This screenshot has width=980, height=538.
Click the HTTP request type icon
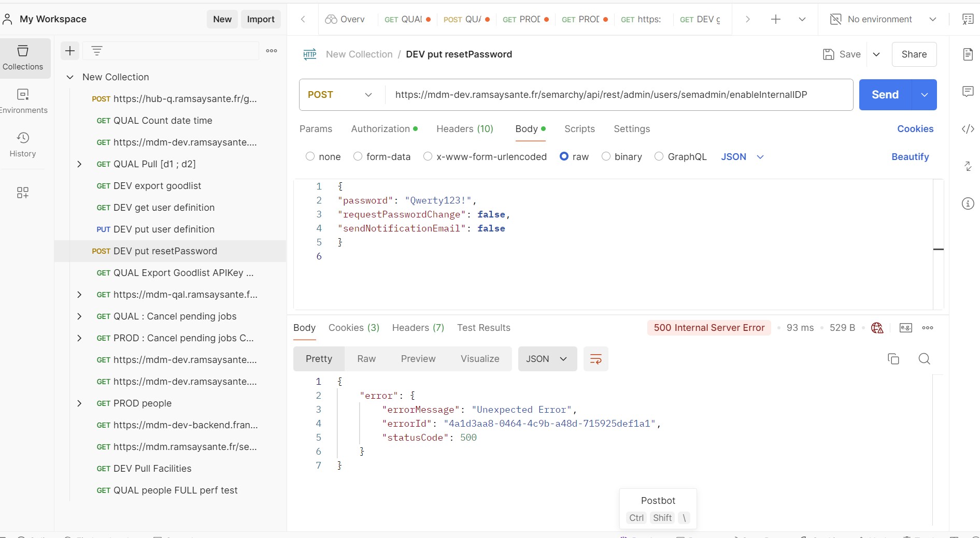310,54
